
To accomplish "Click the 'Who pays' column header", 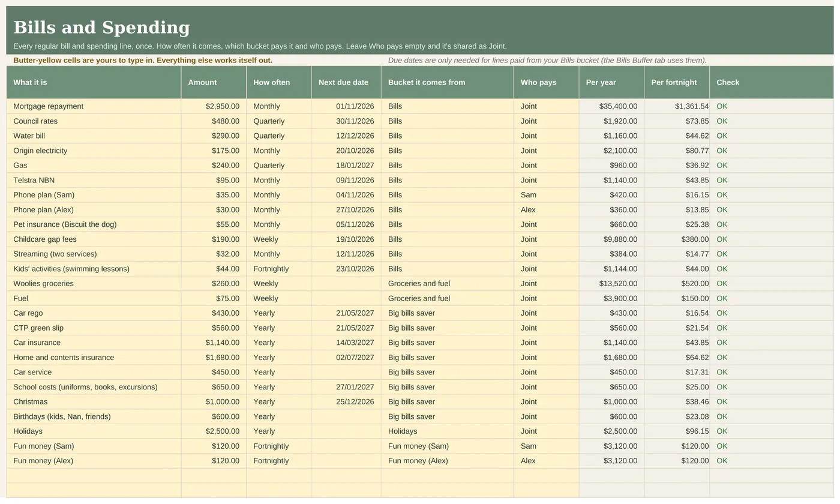I will point(546,82).
